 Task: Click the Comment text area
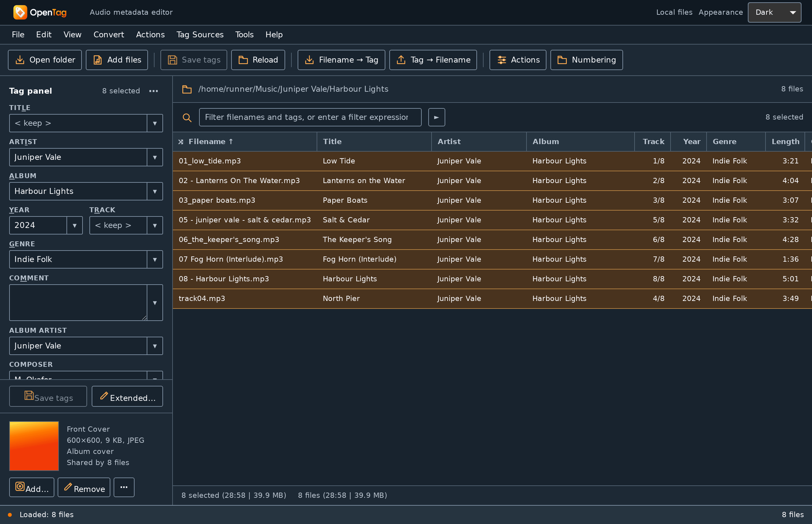78,303
